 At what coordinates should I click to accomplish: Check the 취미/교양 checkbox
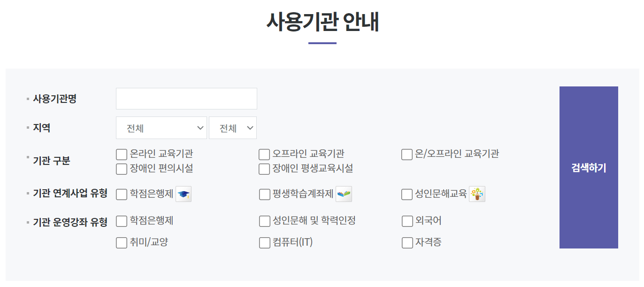121,242
